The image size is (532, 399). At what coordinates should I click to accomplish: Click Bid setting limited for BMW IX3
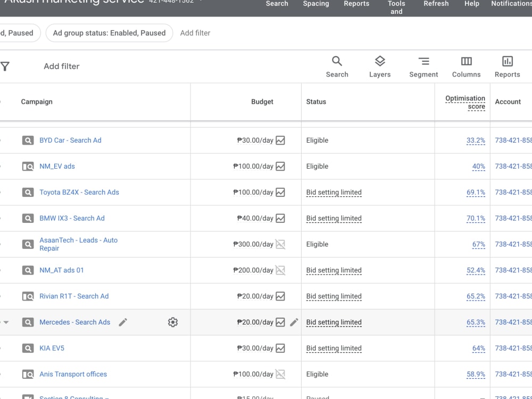pyautogui.click(x=334, y=218)
